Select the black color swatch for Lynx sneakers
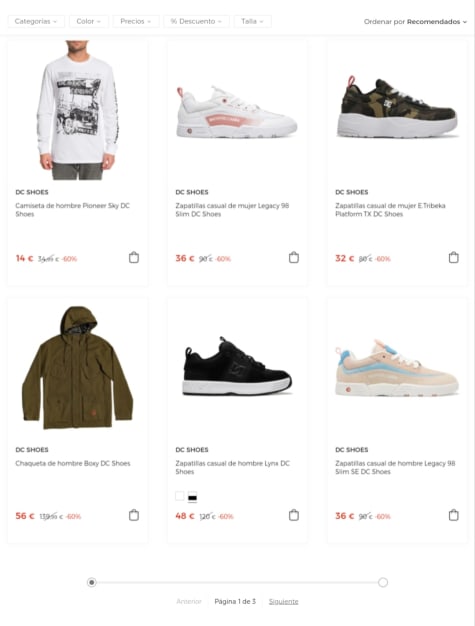 pos(192,497)
